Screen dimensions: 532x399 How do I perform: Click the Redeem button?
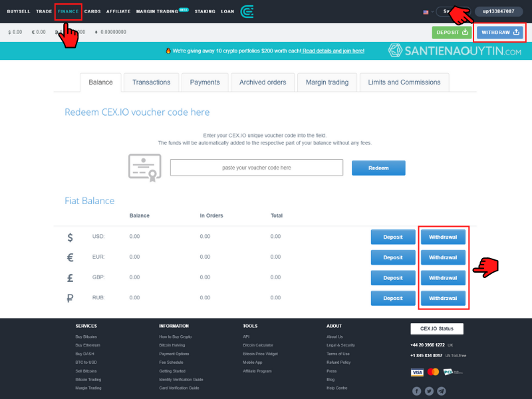[378, 168]
